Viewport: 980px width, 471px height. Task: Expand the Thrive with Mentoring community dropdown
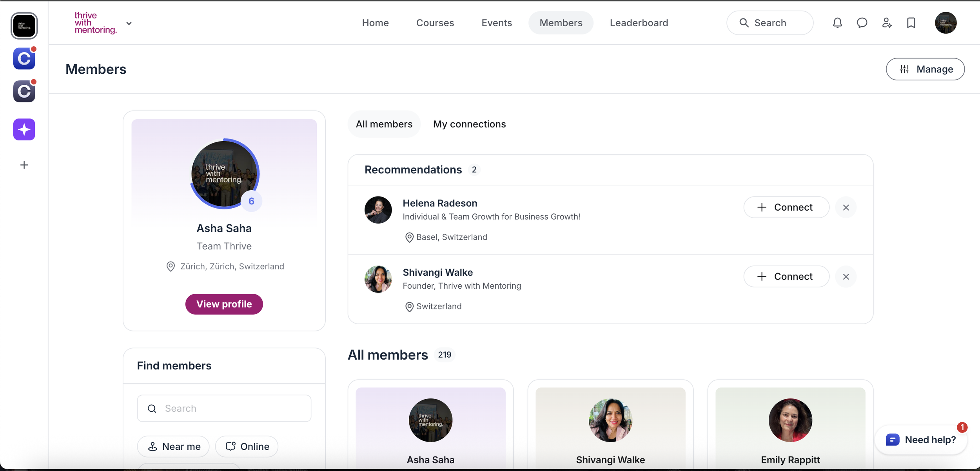click(x=129, y=24)
